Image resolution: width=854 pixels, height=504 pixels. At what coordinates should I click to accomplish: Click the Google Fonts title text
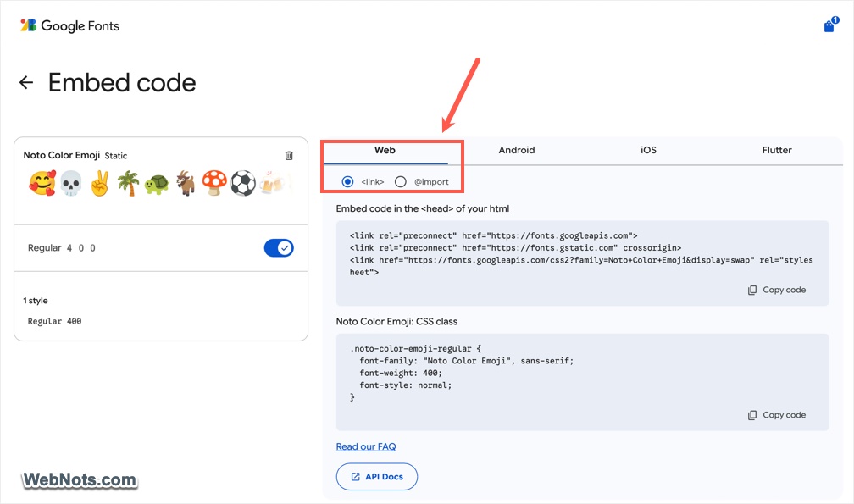coord(80,26)
